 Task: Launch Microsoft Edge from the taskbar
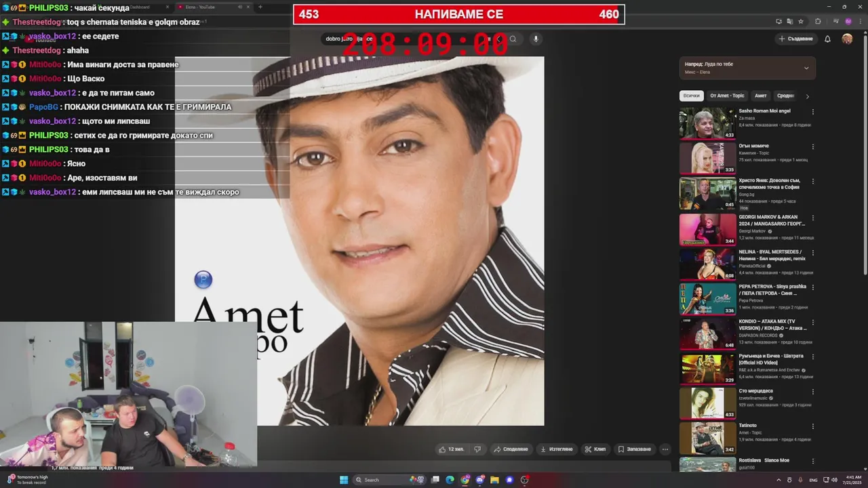tap(450, 480)
